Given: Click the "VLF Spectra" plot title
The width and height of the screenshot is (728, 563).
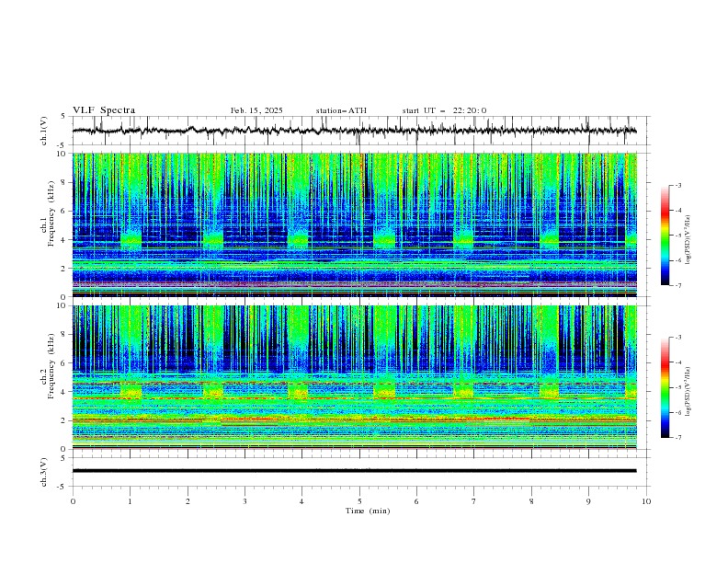Looking at the screenshot, I should (x=104, y=110).
